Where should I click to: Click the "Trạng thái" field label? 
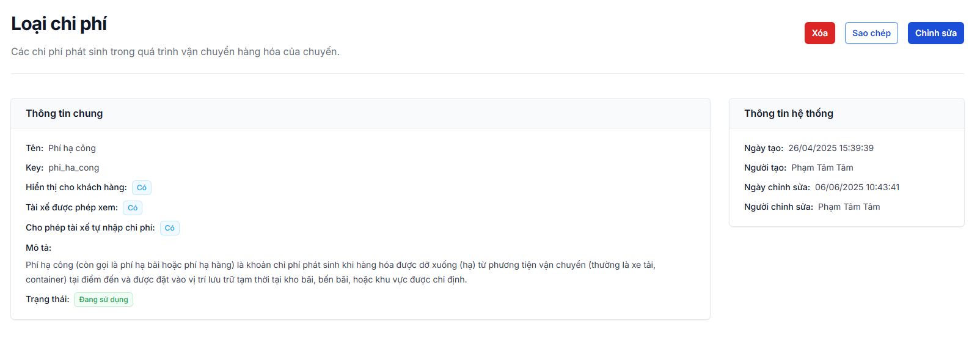pyautogui.click(x=47, y=299)
